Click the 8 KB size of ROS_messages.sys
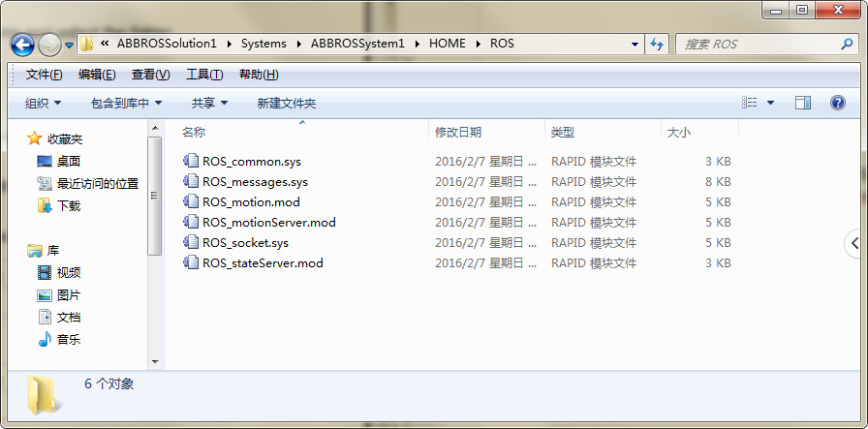The image size is (868, 429). 718,182
